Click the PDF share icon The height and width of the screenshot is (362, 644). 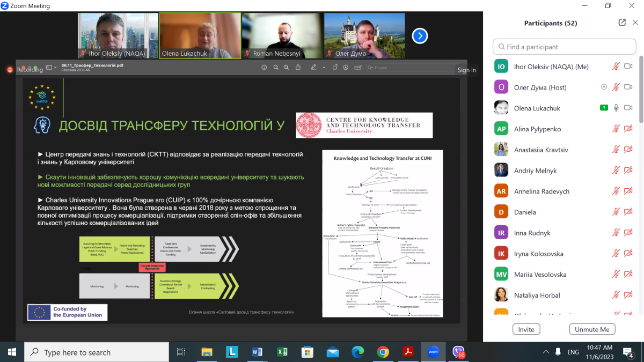tap(299, 68)
